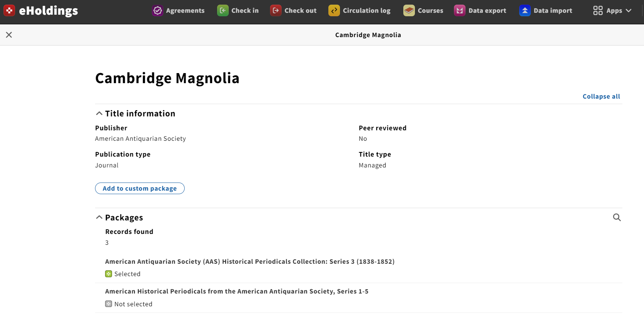Close the Cambridge Magnolia detail pane
This screenshot has height=314, width=644.
pos(9,35)
